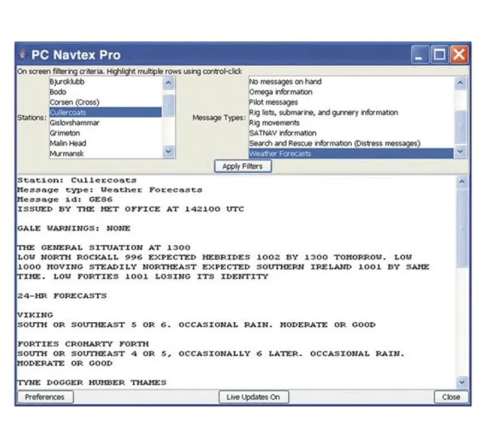Apply the selected filters
Viewport: 486px width, 448px height.
coord(242,166)
